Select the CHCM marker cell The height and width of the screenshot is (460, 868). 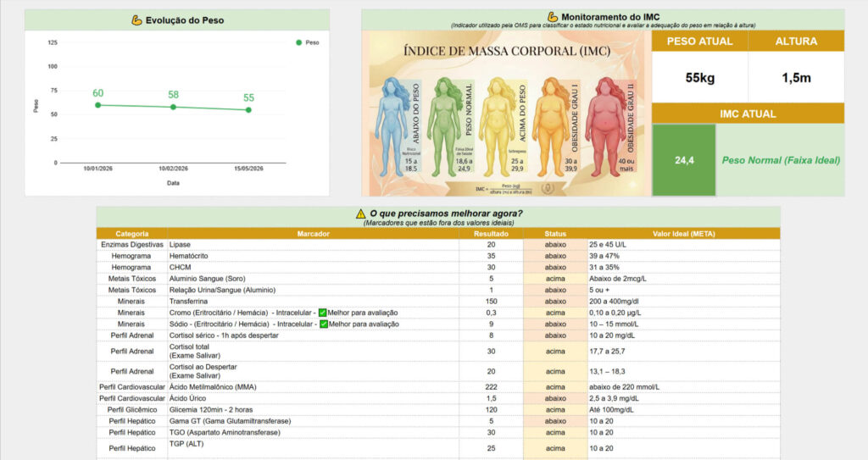click(x=314, y=268)
